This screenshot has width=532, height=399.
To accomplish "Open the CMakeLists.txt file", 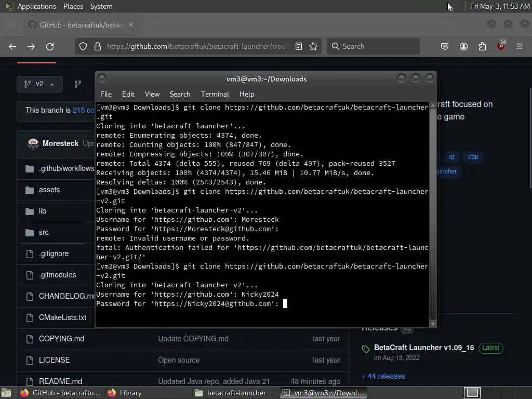I will click(62, 317).
